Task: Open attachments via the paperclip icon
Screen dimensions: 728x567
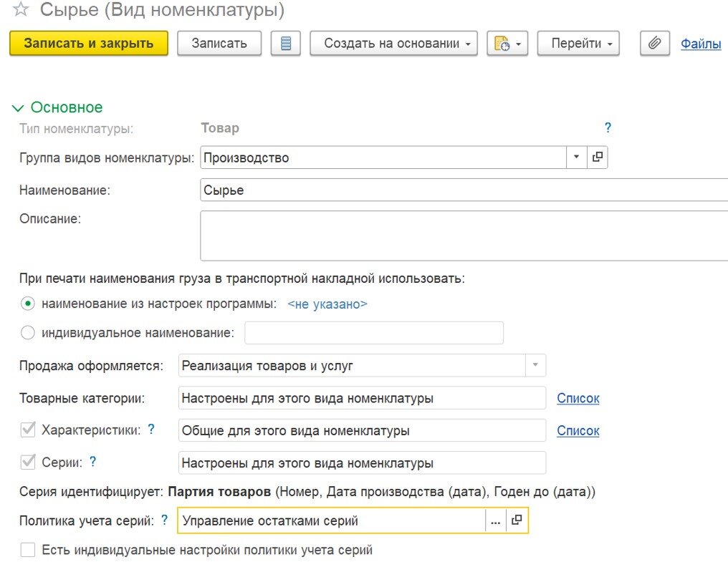Action: [654, 43]
